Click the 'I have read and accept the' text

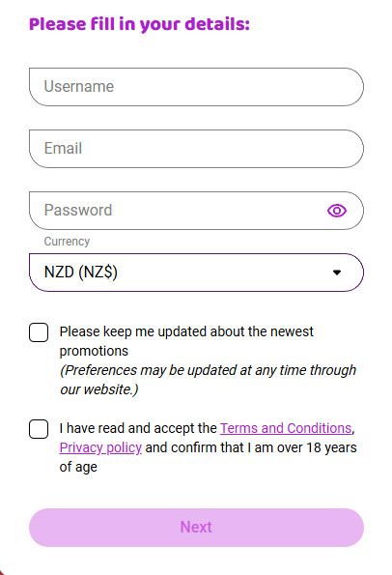point(138,428)
